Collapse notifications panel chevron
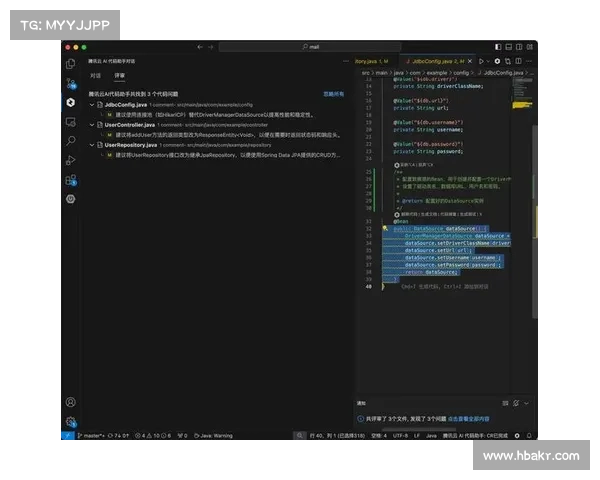The height and width of the screenshot is (480, 600). point(527,403)
